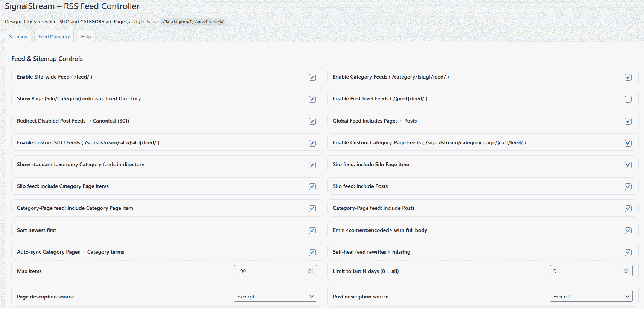Uncheck Global Feed includes Pages + Posts
This screenshot has height=309, width=644.
(628, 121)
